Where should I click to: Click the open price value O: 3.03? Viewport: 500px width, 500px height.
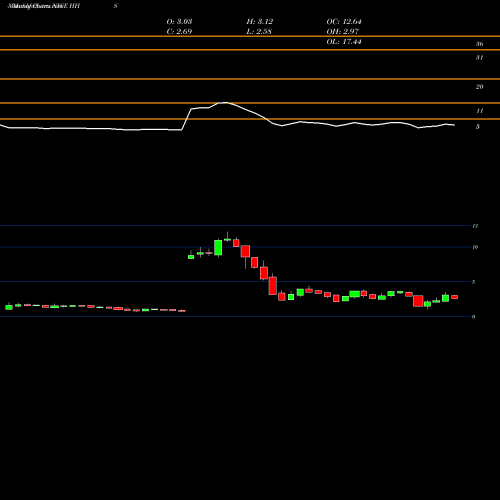[x=179, y=22]
